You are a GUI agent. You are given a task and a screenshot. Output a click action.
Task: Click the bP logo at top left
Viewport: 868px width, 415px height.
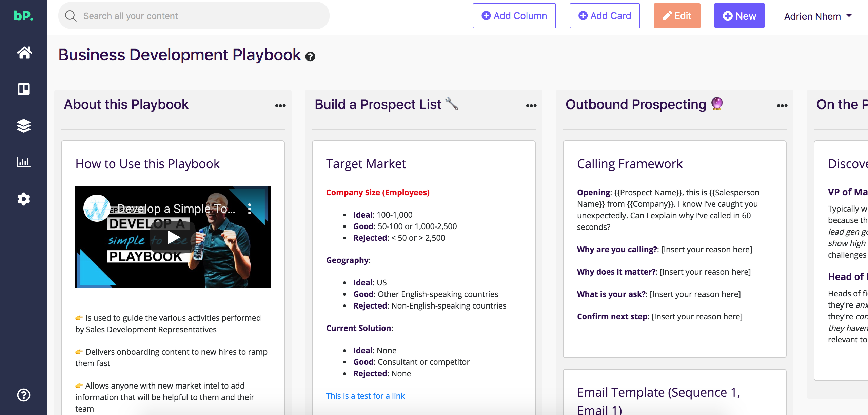pyautogui.click(x=24, y=16)
